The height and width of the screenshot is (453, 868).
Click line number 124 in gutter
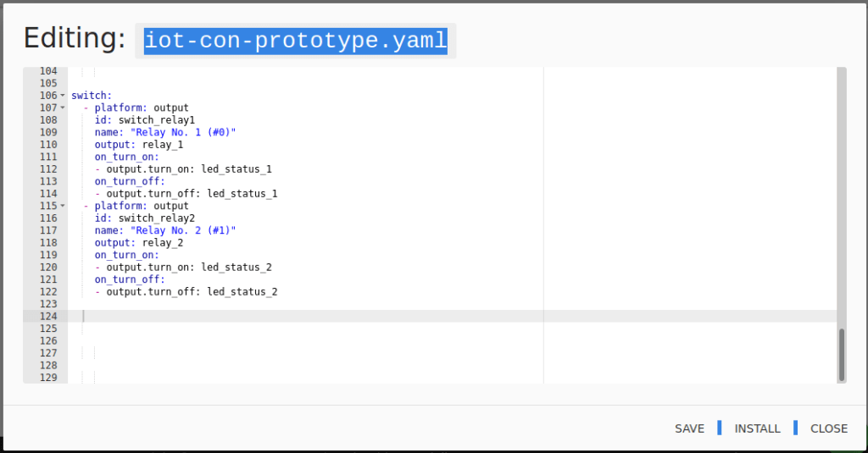tap(48, 317)
